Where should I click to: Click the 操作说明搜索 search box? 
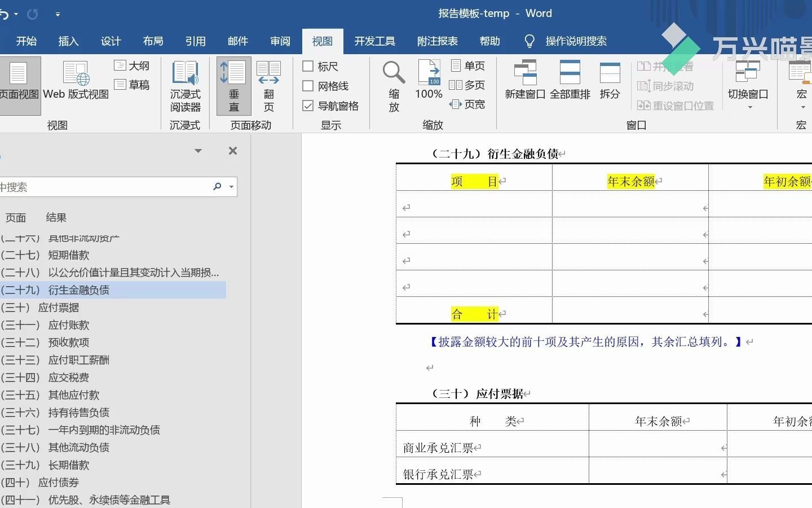click(576, 41)
